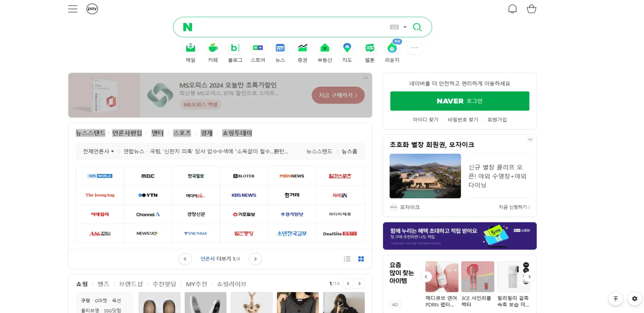Select the 맨즈 shopping tab
The height and width of the screenshot is (313, 644).
pos(103,284)
